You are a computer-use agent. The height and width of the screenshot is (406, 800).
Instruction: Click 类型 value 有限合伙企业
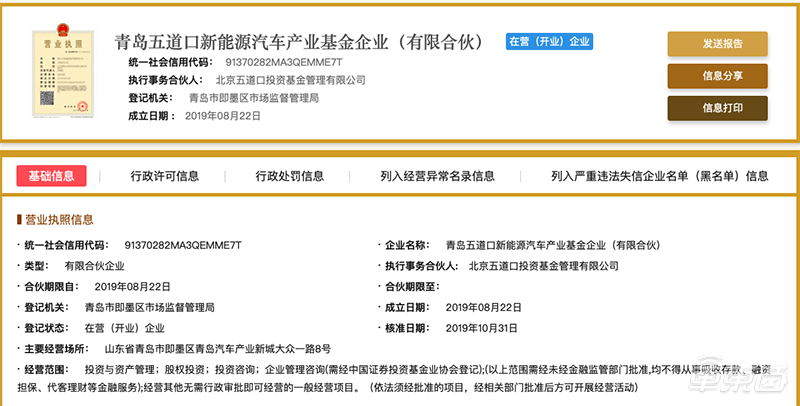coord(94,266)
